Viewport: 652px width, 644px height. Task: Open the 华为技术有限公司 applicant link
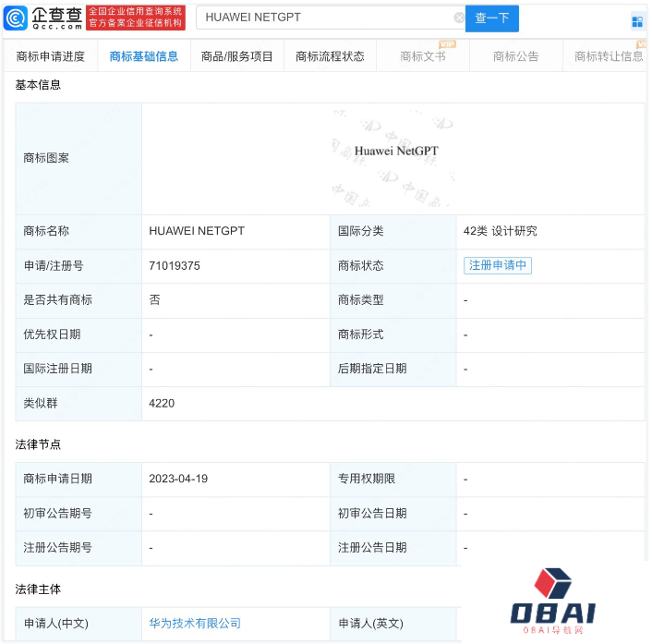pyautogui.click(x=195, y=623)
